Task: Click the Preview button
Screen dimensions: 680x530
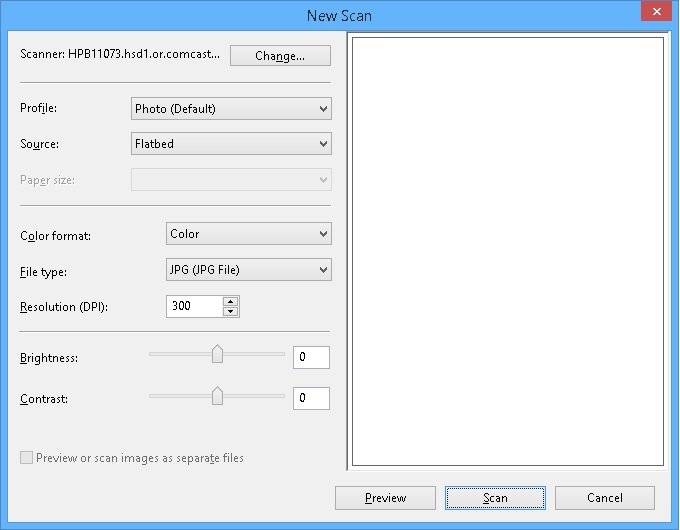Action: click(x=385, y=498)
